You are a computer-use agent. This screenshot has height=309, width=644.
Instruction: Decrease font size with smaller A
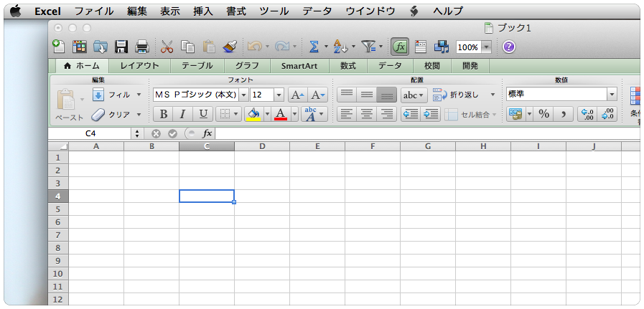[x=318, y=95]
